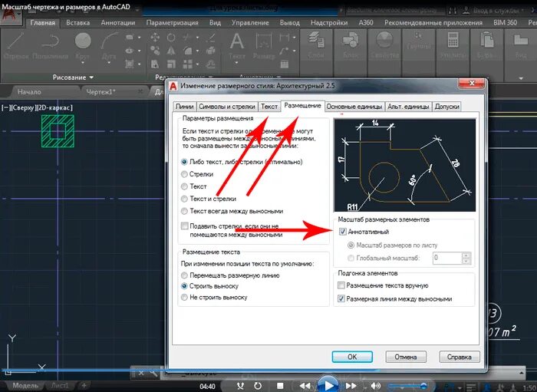
Task: Select the Circle (Круг) tool
Action: click(x=83, y=44)
